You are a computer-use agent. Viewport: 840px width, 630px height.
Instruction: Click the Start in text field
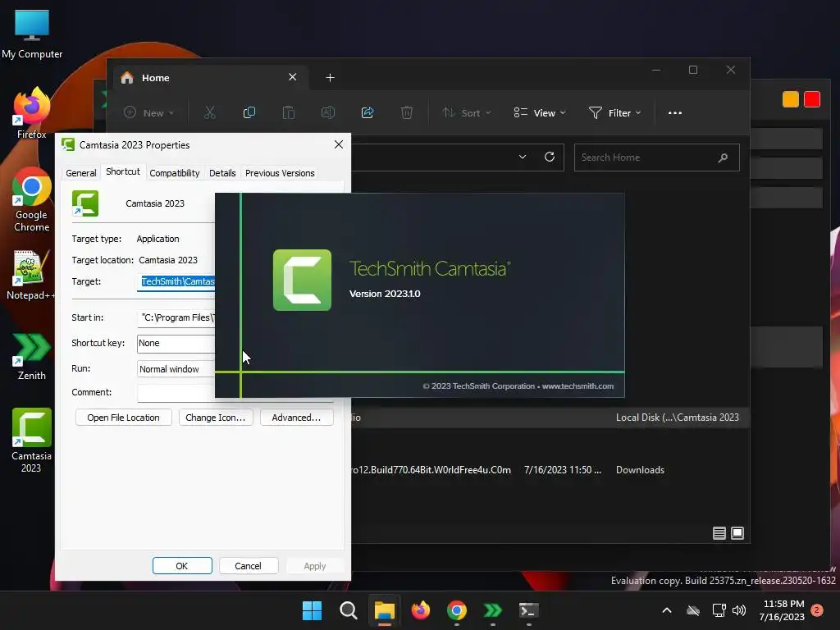coord(176,317)
